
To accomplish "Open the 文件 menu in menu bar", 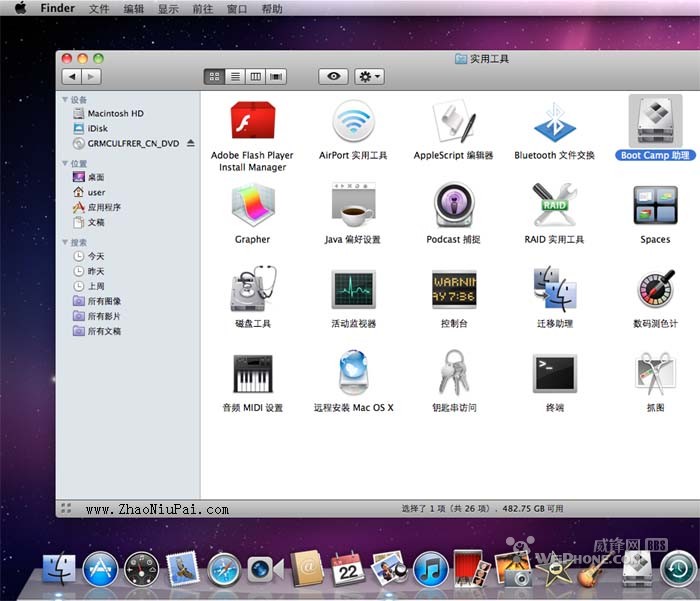I will 99,9.
